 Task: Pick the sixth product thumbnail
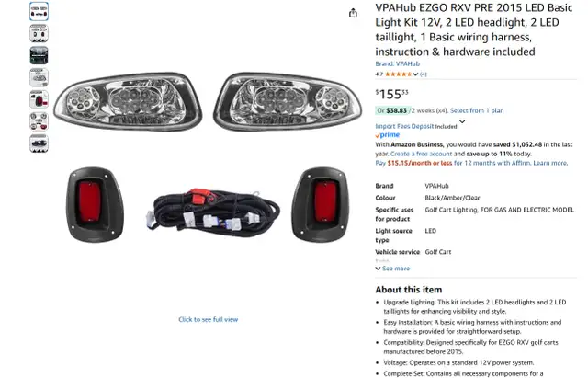[x=39, y=121]
